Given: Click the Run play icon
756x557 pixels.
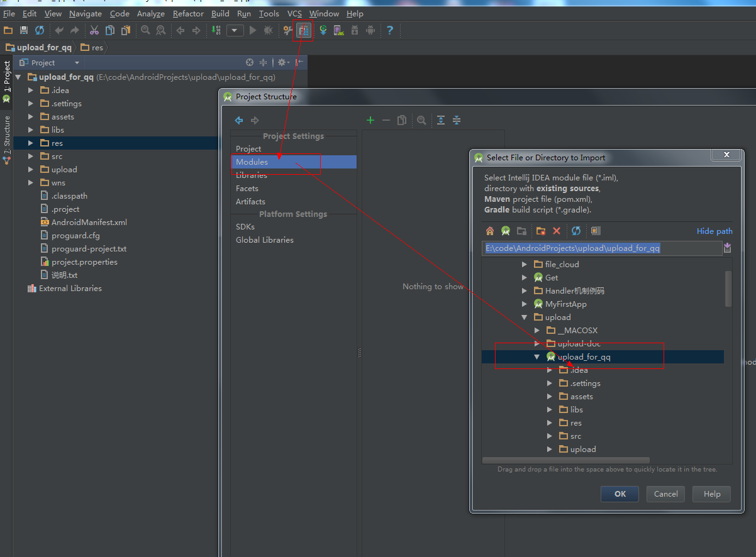Looking at the screenshot, I should 253,30.
